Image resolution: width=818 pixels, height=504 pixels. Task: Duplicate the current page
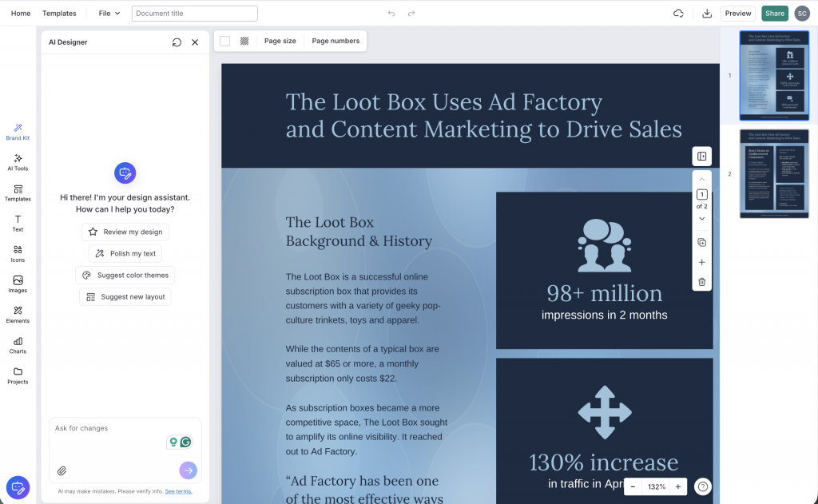click(701, 242)
